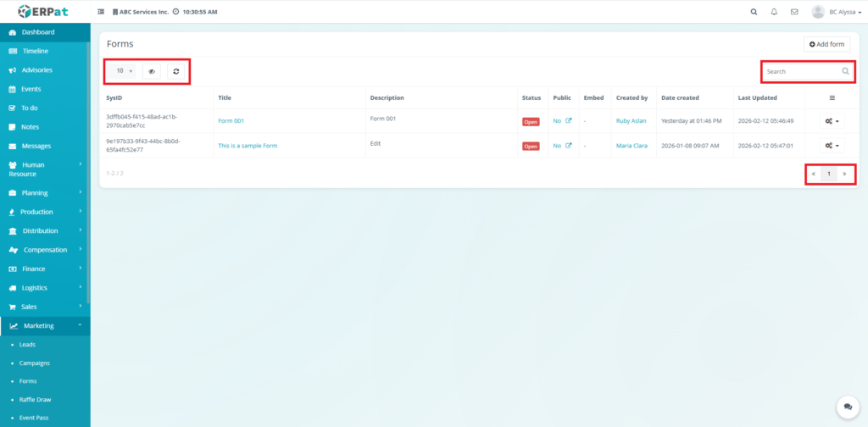Open the page size 10 dropdown
Image resolution: width=868 pixels, height=427 pixels.
pyautogui.click(x=124, y=71)
